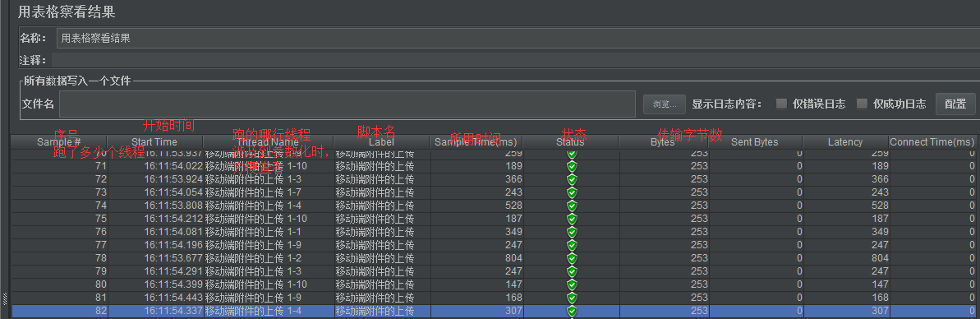The width and height of the screenshot is (980, 319).
Task: Select Bytes value 253 in row 77
Action: pos(664,244)
